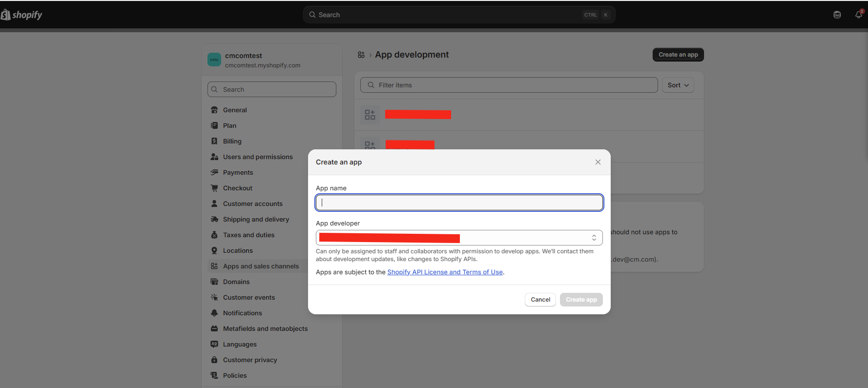Open Users and permissions settings
Screen dimensions: 868x388
[257, 157]
